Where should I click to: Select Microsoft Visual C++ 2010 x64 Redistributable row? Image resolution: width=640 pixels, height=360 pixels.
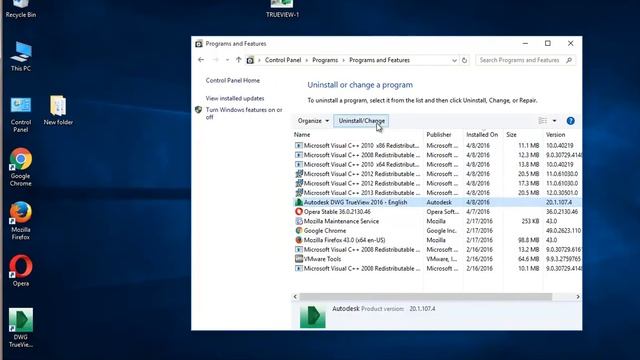point(438,164)
